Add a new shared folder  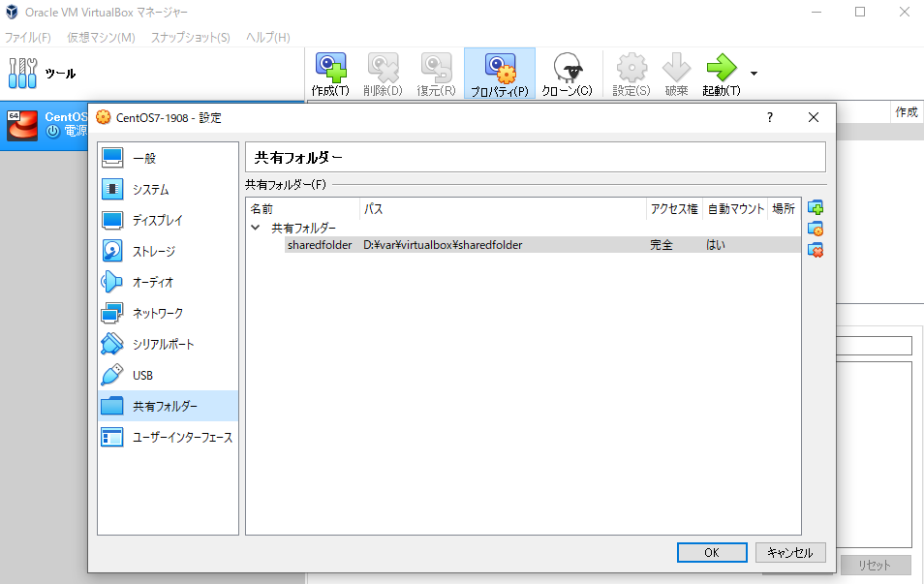click(816, 207)
